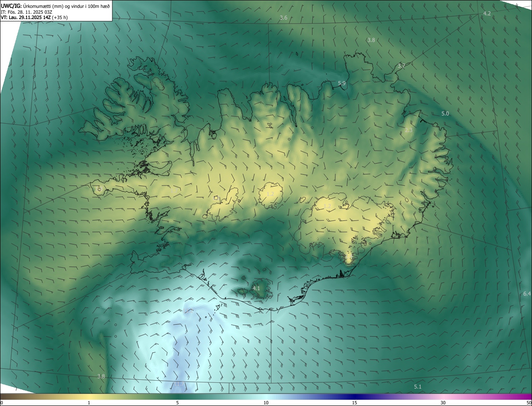
Task: Click the 4.1 value on the south glacier
Action: (x=256, y=288)
